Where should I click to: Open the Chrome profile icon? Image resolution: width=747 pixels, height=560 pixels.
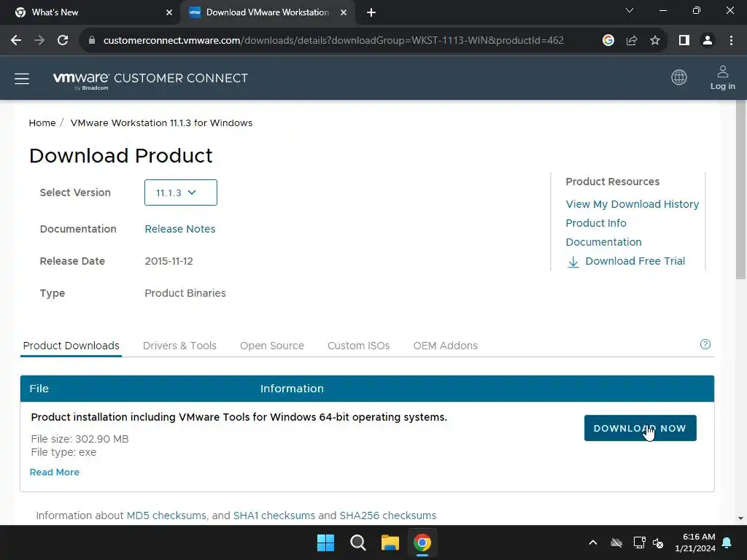pos(708,41)
